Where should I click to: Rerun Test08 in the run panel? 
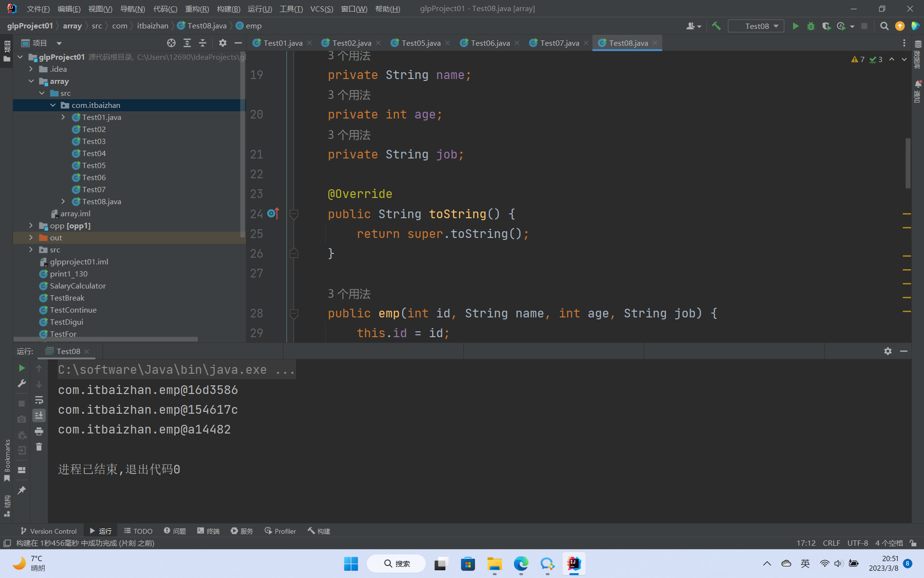22,368
